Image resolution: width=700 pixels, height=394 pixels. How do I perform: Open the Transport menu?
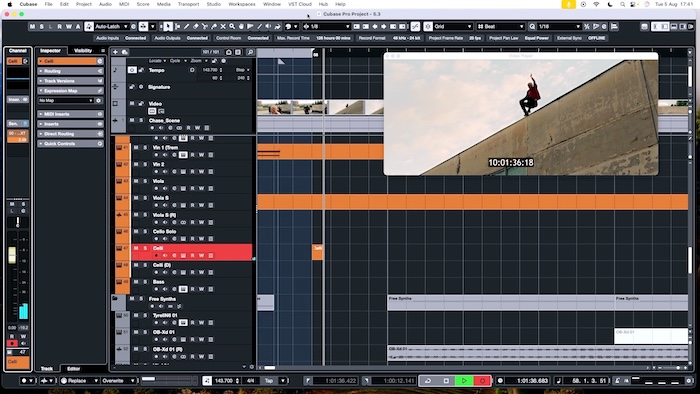coord(188,4)
